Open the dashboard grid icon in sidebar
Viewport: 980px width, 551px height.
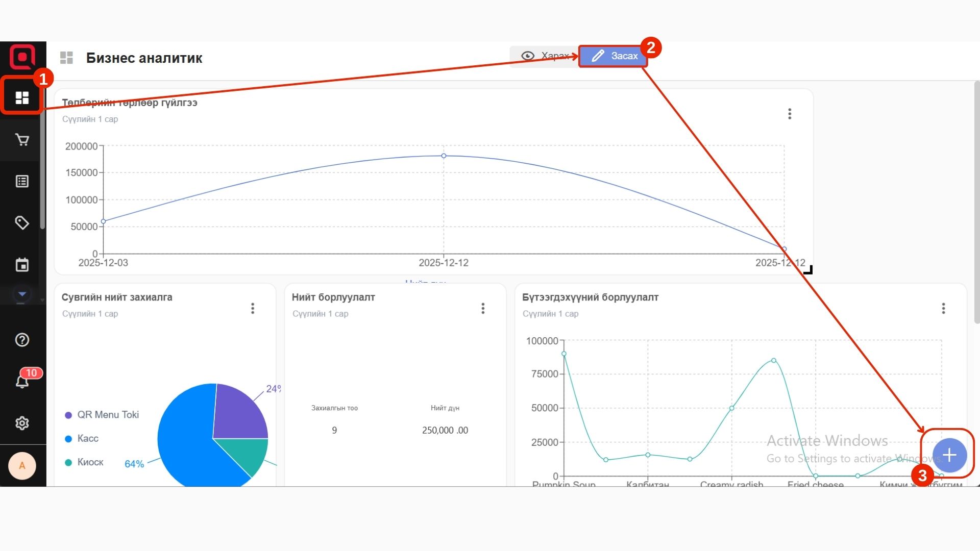click(x=22, y=97)
